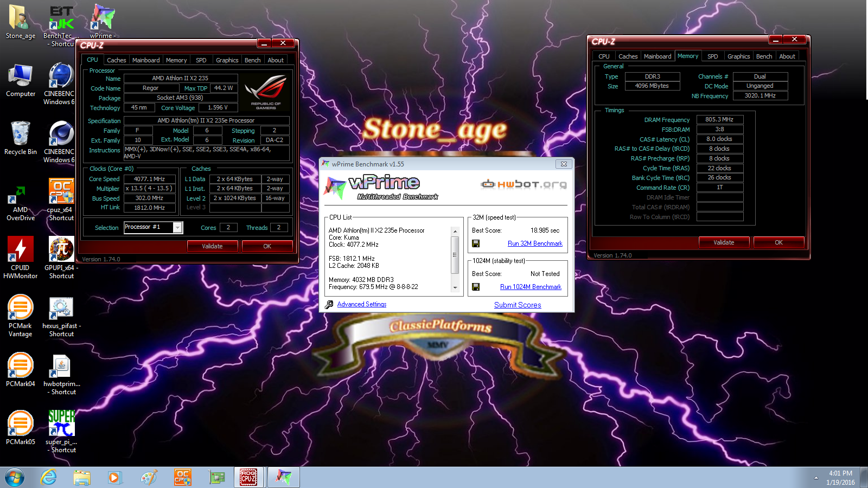
Task: Open Advanced Settings link in wPrime
Action: click(362, 304)
